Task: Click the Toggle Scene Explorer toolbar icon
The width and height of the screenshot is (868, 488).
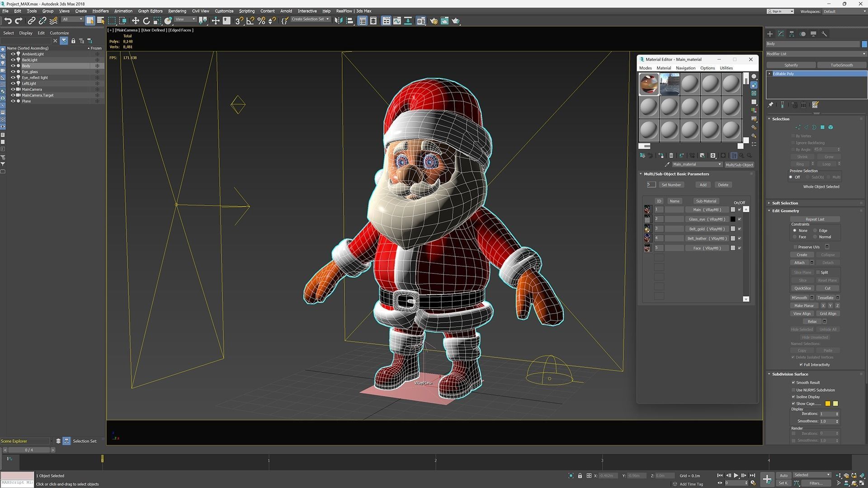Action: 362,21
